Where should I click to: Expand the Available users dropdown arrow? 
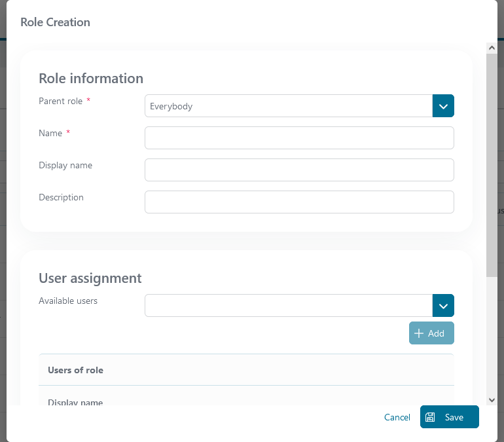pos(443,305)
